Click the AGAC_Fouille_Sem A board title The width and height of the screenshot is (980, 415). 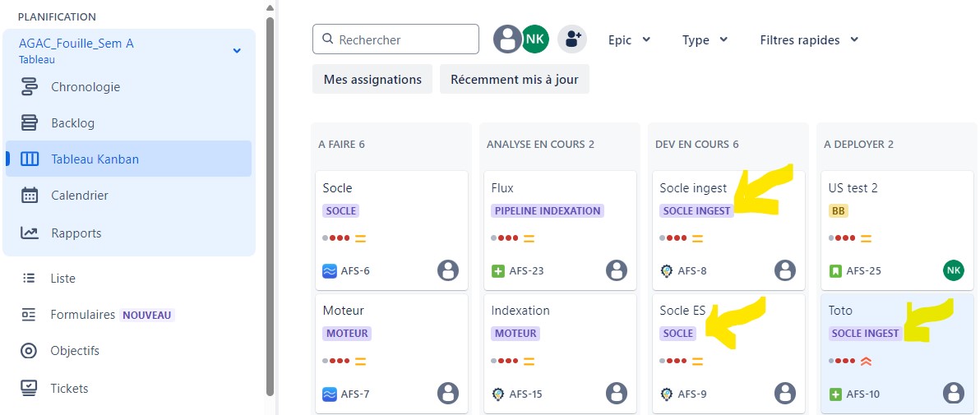tap(76, 44)
